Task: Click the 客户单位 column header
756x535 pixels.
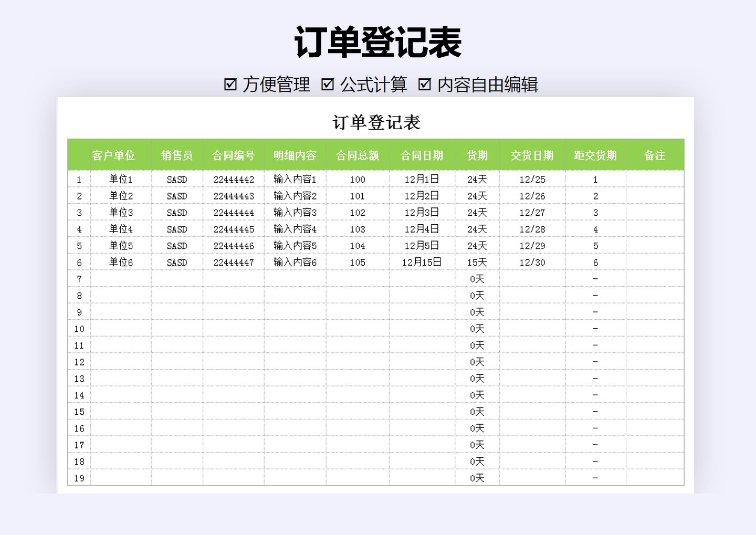Action: (112, 155)
